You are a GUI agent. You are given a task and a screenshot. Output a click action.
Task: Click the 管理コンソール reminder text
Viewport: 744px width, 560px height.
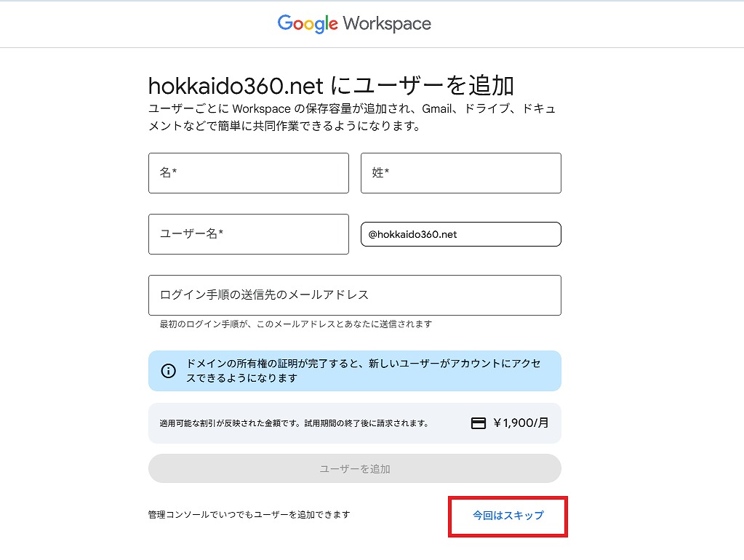(249, 515)
